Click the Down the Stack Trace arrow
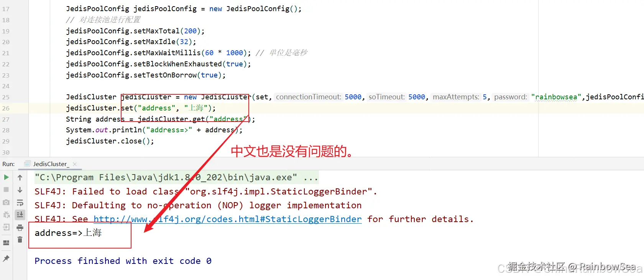The image size is (644, 280). pos(20,190)
